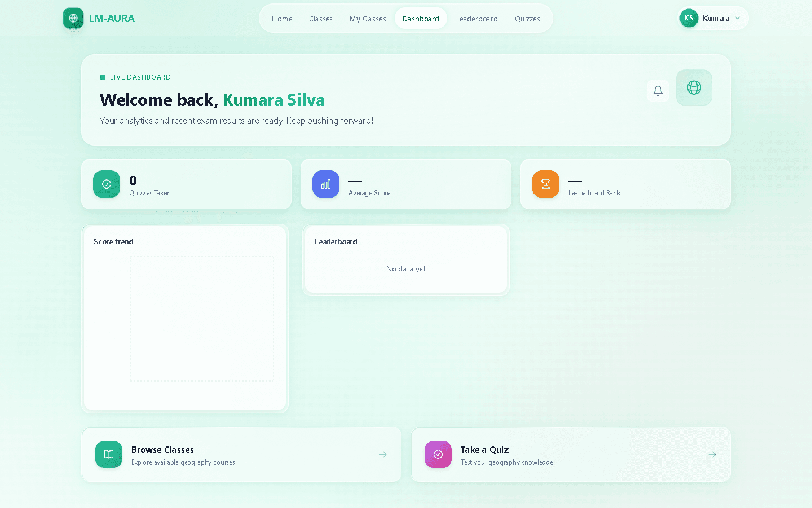This screenshot has height=508, width=812.
Task: Navigate to the Quizzes tab
Action: [x=527, y=19]
